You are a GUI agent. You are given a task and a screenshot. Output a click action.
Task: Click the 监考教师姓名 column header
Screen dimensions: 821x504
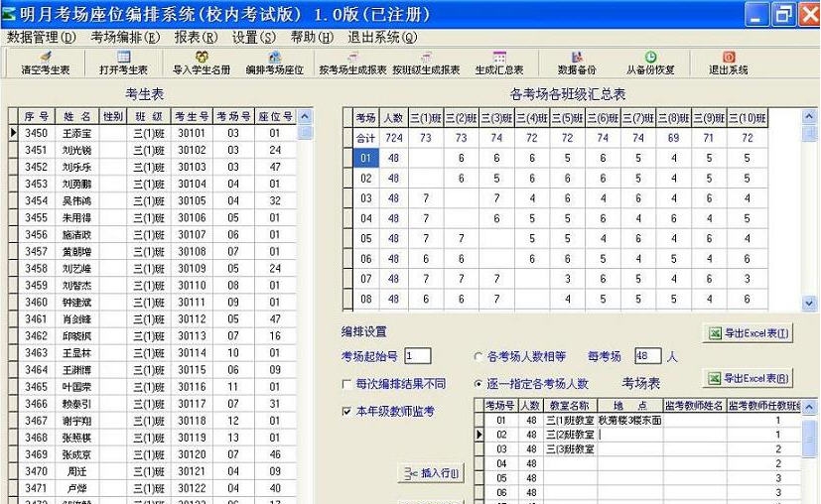point(694,406)
